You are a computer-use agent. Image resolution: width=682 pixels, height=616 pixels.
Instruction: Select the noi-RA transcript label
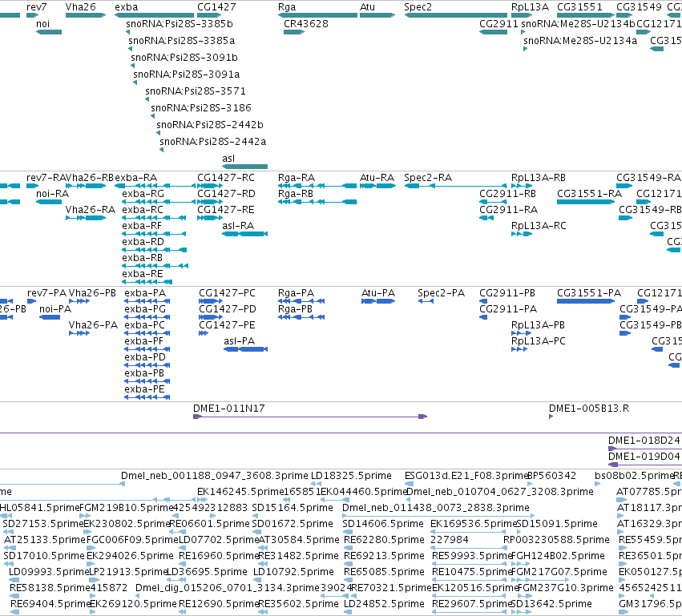click(52, 194)
